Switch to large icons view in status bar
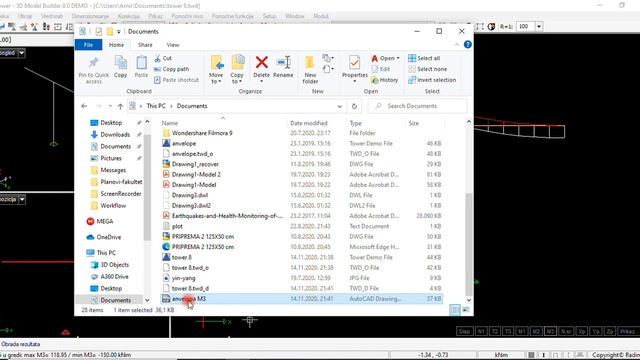 coord(465,310)
